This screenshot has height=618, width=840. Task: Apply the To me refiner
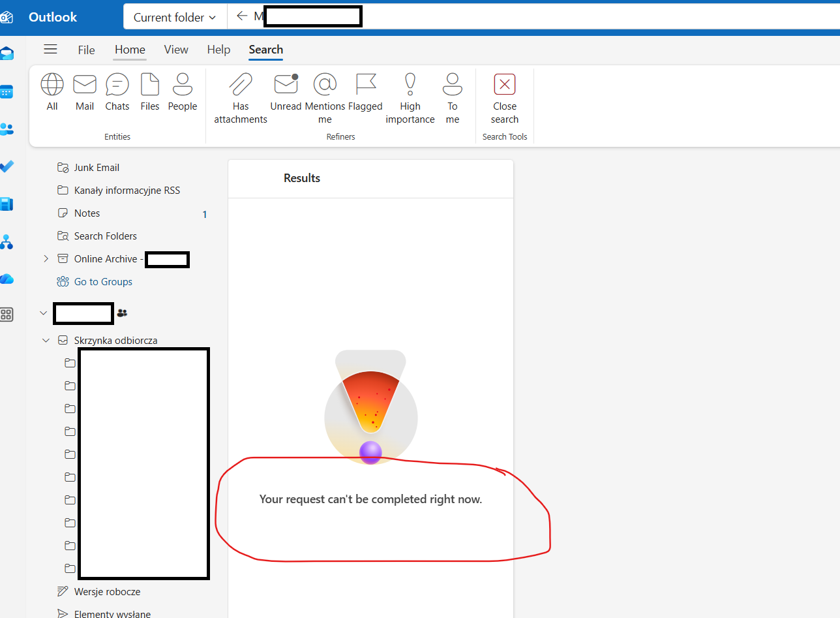(453, 99)
